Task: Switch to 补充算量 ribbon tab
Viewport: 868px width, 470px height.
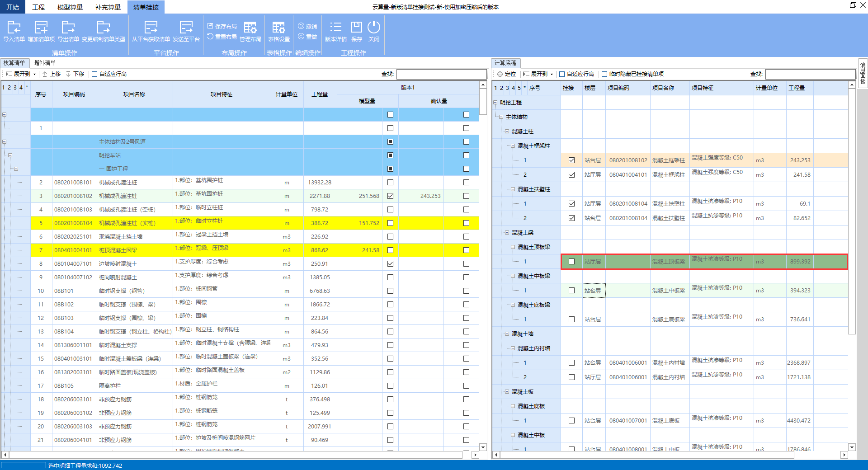Action: (108, 7)
